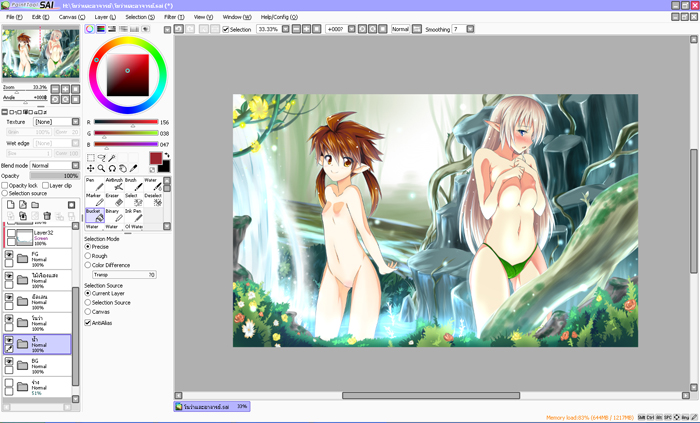700x423 pixels.
Task: Select the Eraser tool
Action: coord(114,200)
